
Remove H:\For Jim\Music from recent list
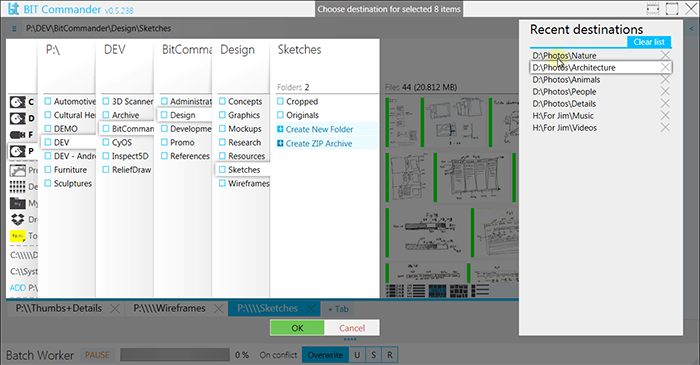tap(665, 116)
